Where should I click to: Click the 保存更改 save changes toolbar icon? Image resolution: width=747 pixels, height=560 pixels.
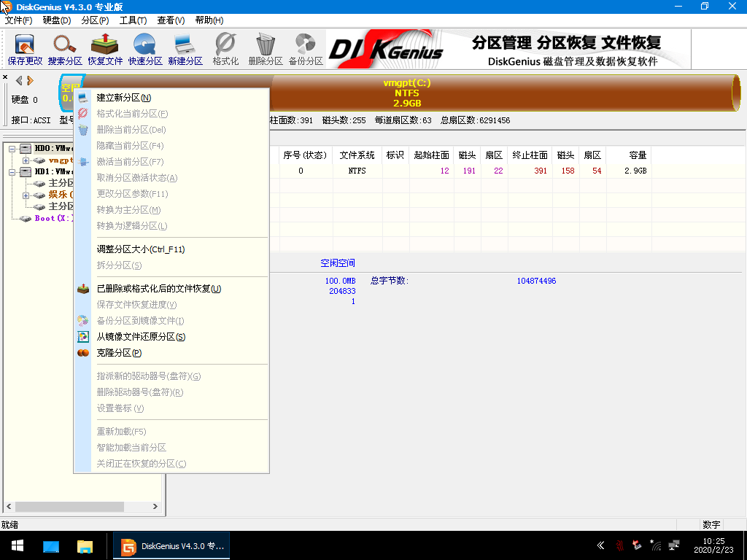tap(25, 50)
